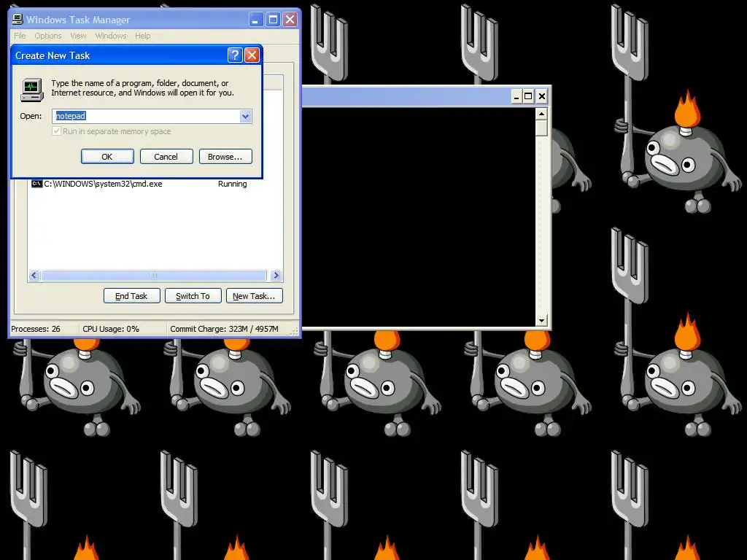Minimize the Windows Task Manager window

click(x=256, y=20)
